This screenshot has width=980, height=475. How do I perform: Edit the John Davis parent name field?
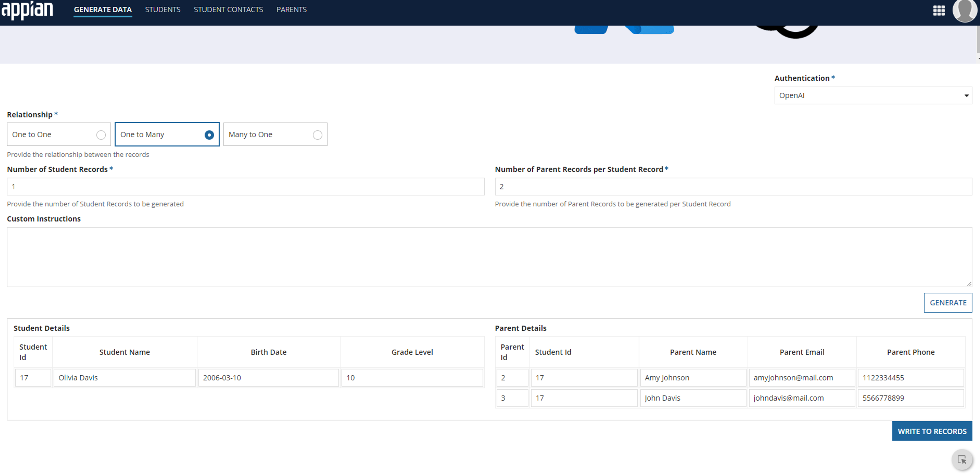pos(693,398)
